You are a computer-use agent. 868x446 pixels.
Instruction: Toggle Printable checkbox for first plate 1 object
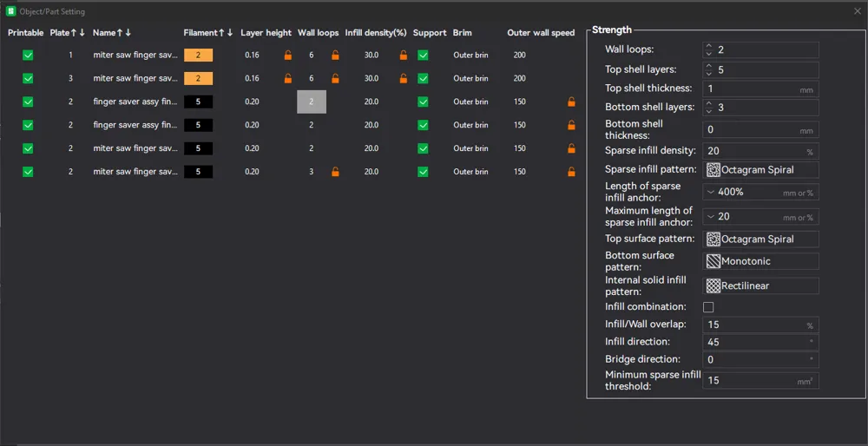[x=28, y=56]
